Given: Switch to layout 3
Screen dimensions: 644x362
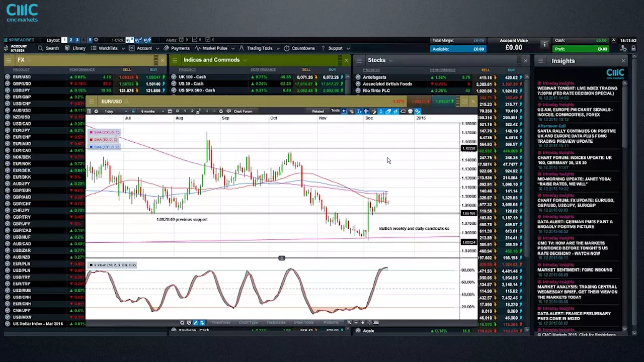Looking at the screenshot, I should (x=77, y=40).
